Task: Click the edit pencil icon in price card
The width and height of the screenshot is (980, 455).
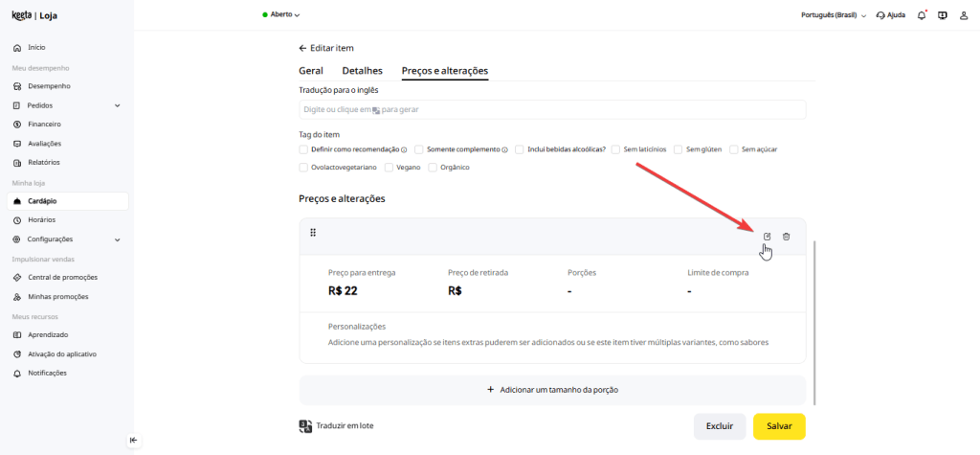Action: pyautogui.click(x=767, y=237)
